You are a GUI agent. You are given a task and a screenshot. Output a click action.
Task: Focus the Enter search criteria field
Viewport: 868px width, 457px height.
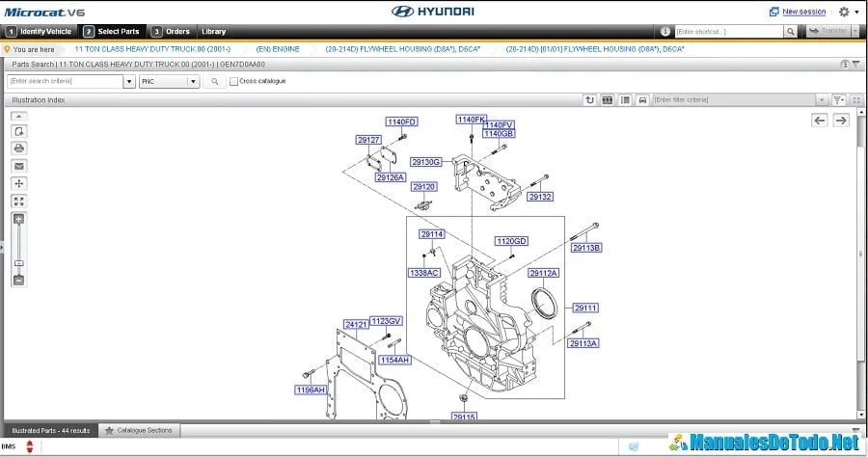pyautogui.click(x=65, y=81)
